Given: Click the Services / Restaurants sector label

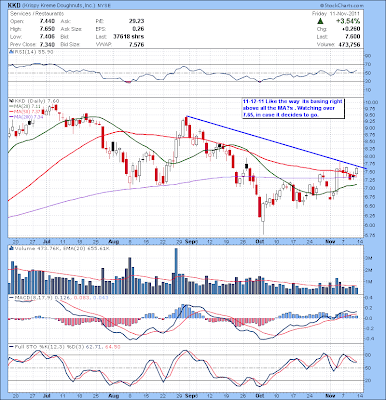Looking at the screenshot, I should [x=37, y=14].
